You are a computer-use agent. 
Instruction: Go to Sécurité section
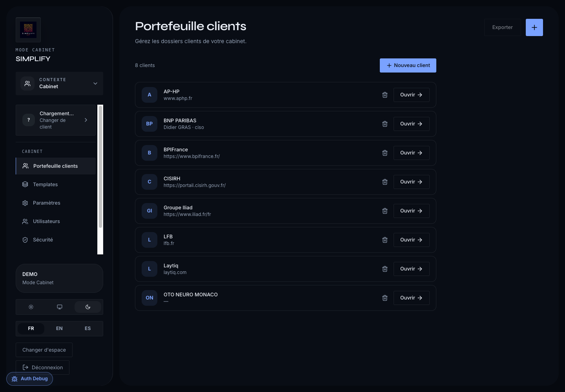pos(56,240)
